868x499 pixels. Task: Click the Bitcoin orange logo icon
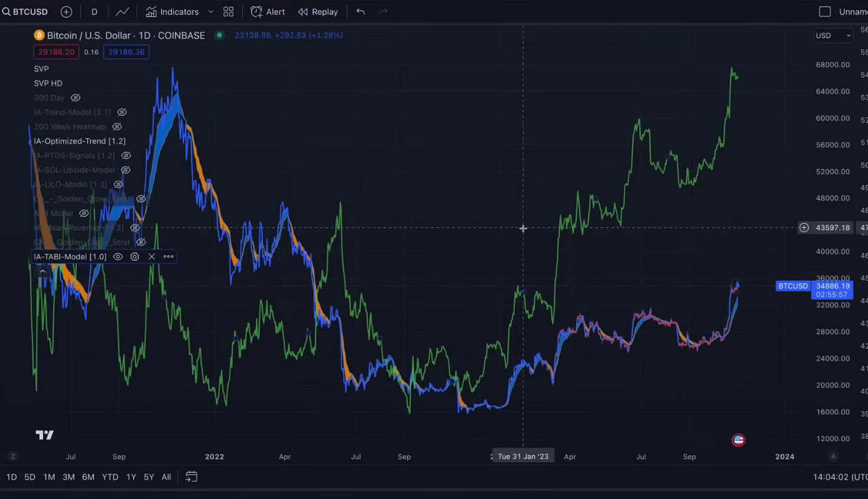(x=39, y=35)
